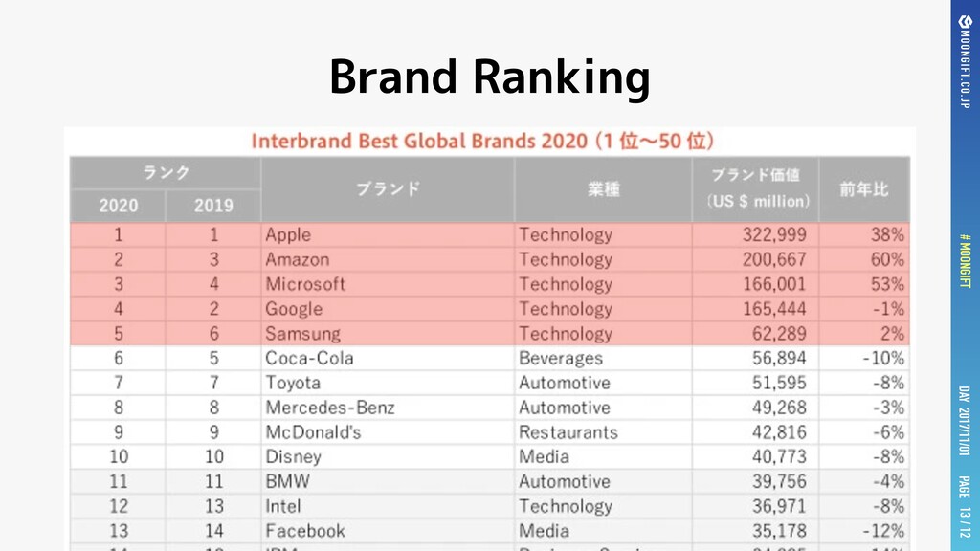Screen dimensions: 980x551
Task: Click the Facebook -12% change cell
Action: click(x=864, y=531)
